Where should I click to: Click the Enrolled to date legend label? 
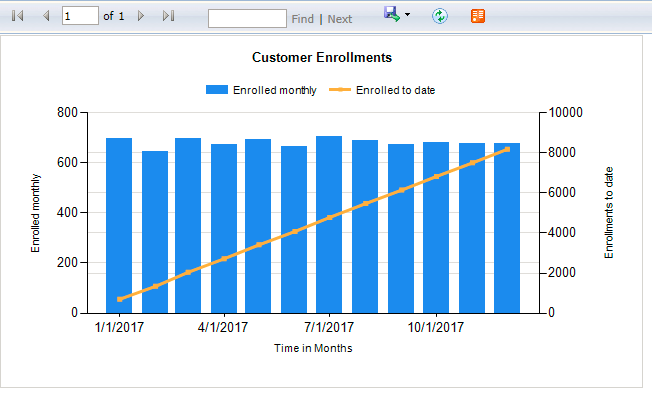point(395,90)
